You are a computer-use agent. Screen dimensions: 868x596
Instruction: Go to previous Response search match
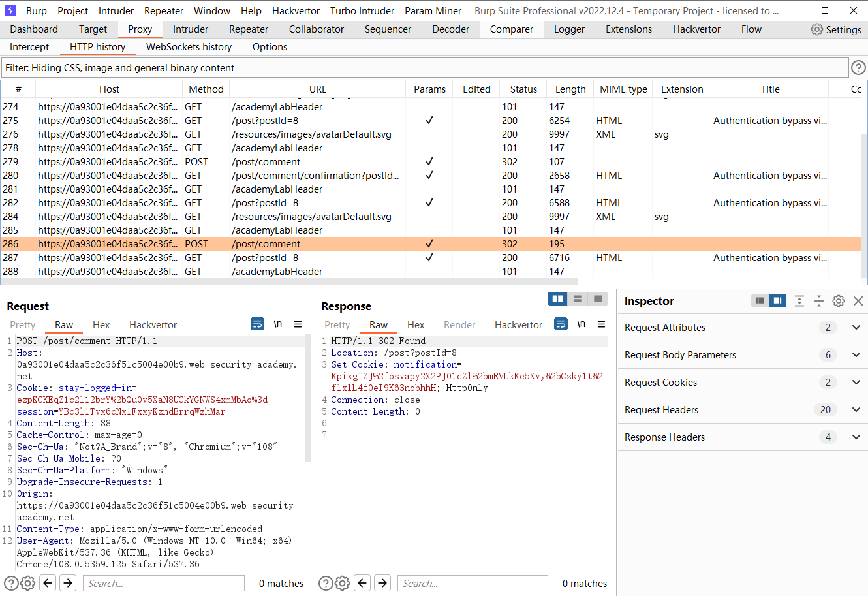(x=362, y=583)
